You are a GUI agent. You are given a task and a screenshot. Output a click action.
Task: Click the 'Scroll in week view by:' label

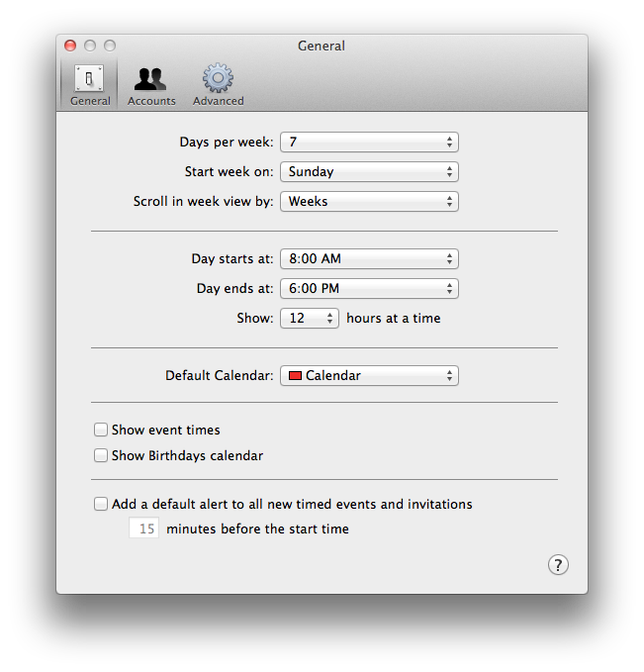[203, 202]
